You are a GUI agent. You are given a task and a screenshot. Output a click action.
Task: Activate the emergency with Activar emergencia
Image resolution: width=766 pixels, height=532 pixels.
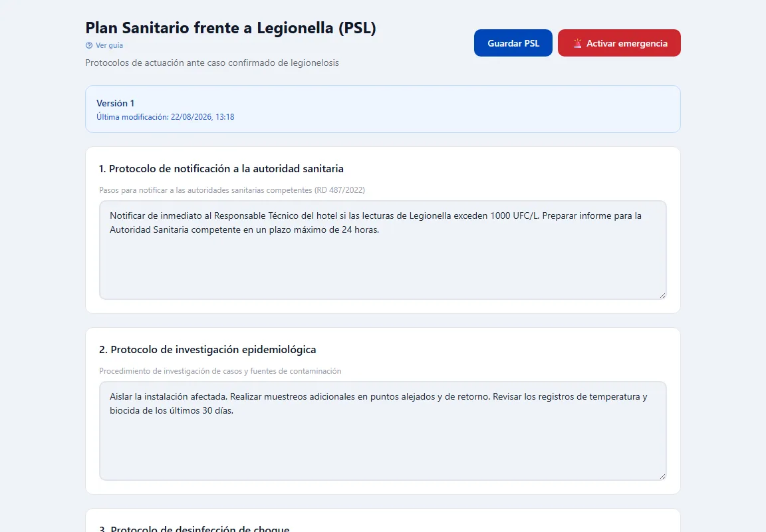point(619,43)
